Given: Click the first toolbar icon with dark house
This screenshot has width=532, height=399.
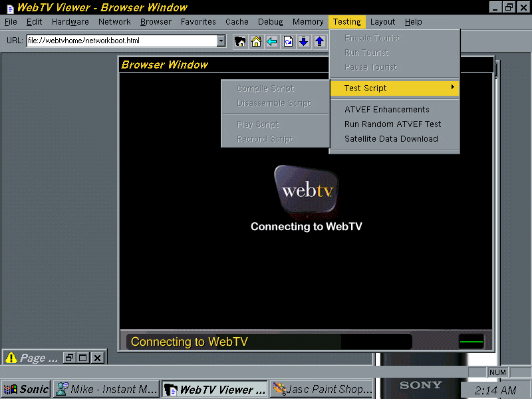Looking at the screenshot, I should [x=241, y=41].
